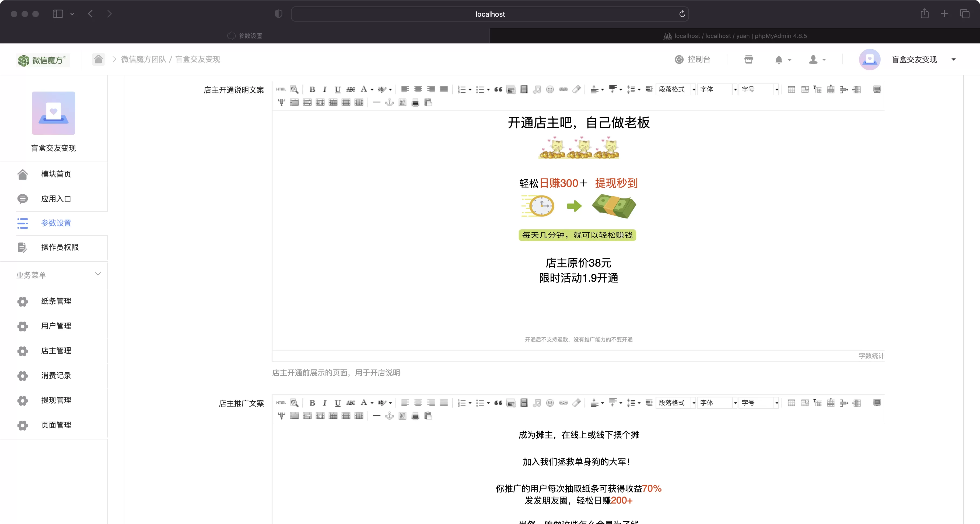
Task: Align text right in 店主开通说明文案 editor
Action: pos(431,89)
